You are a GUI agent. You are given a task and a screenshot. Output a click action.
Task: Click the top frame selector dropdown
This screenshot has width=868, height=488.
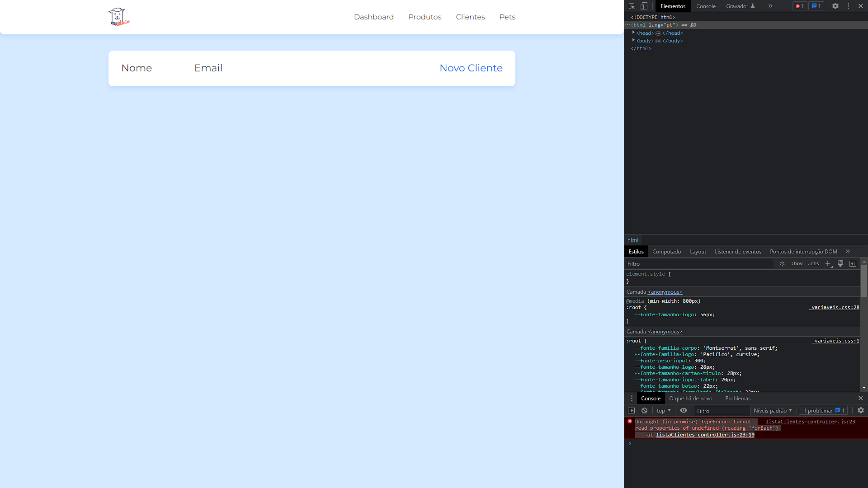coord(663,410)
